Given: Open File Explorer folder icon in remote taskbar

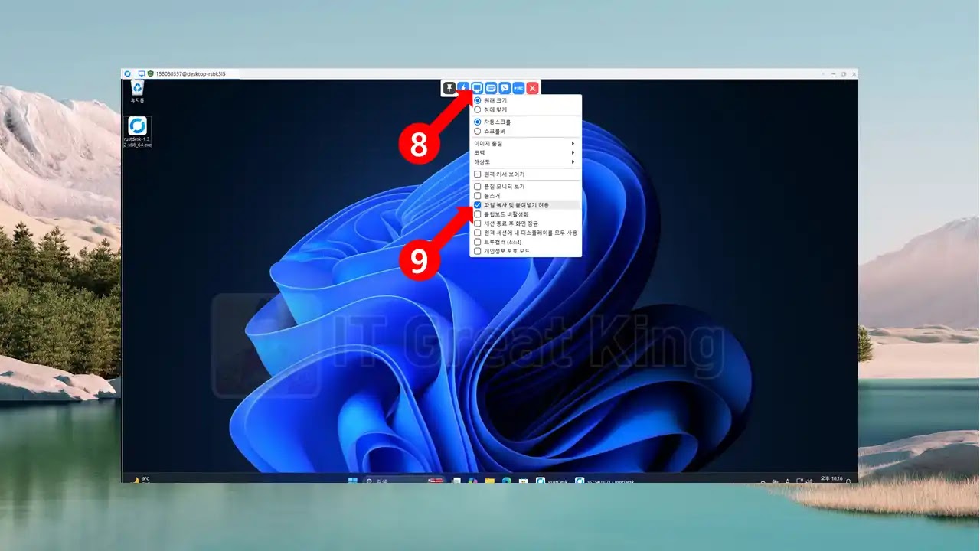Looking at the screenshot, I should (490, 481).
